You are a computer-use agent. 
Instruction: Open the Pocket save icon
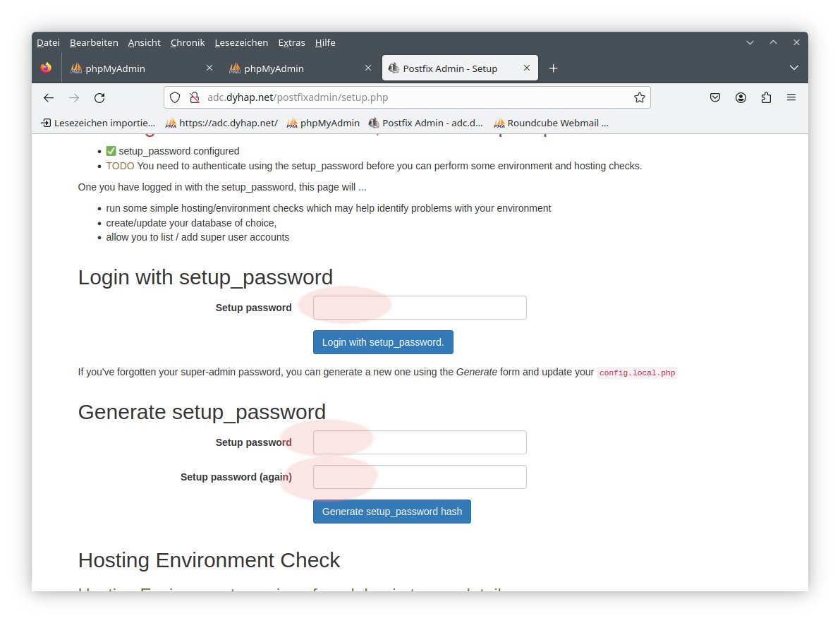click(715, 98)
